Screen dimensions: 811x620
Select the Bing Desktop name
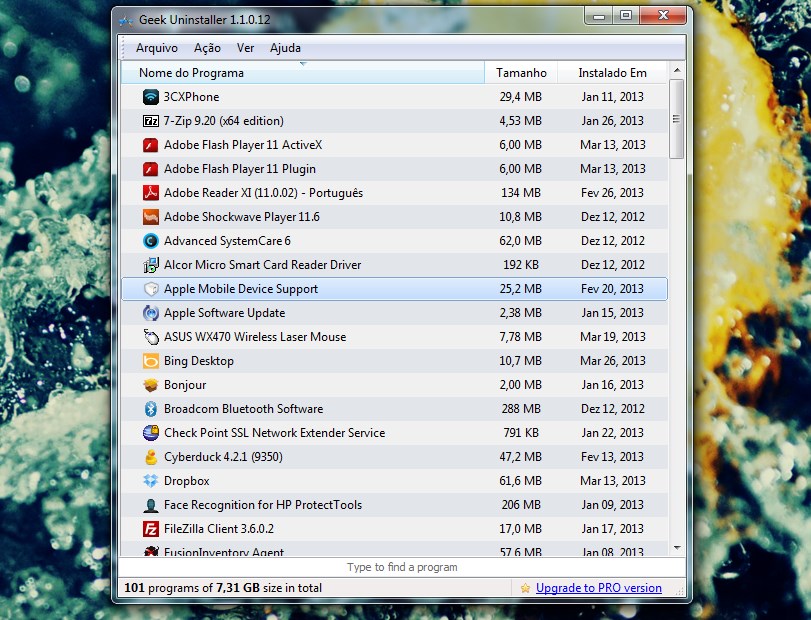point(199,361)
